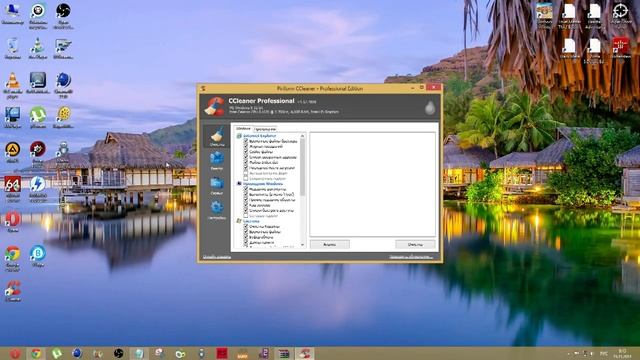Enable Network Passwords under Windows Explorer
The height and width of the screenshot is (360, 640).
[246, 216]
